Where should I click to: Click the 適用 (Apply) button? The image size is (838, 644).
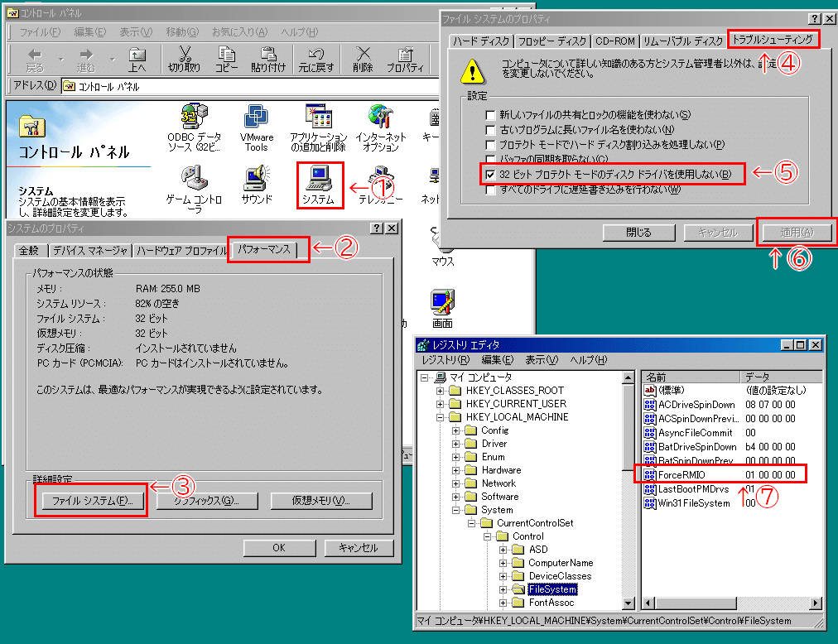(x=796, y=232)
